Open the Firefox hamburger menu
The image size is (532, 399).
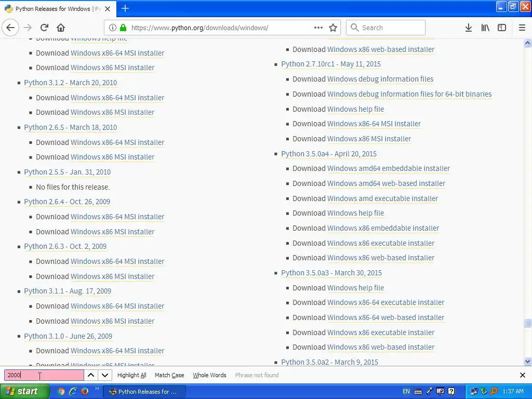point(522,28)
